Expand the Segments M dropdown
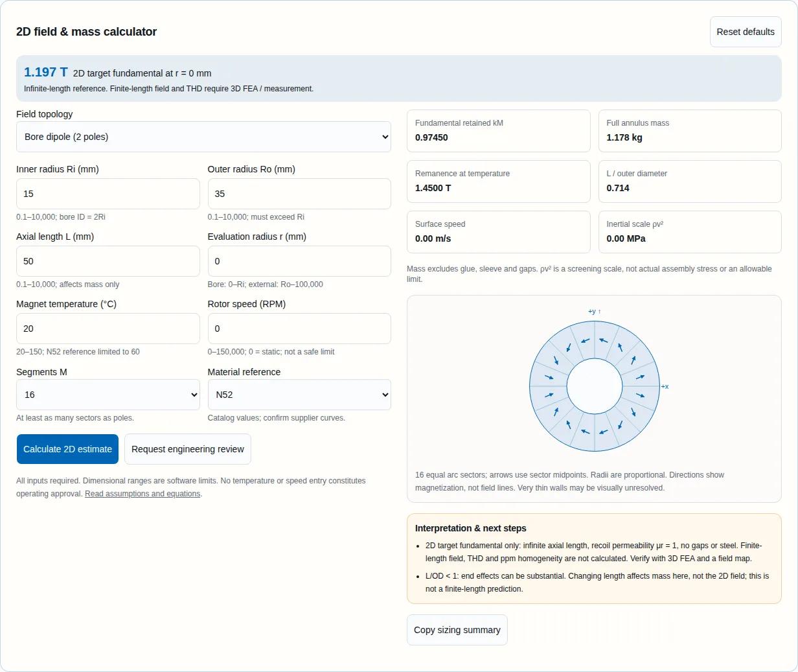 pyautogui.click(x=108, y=395)
